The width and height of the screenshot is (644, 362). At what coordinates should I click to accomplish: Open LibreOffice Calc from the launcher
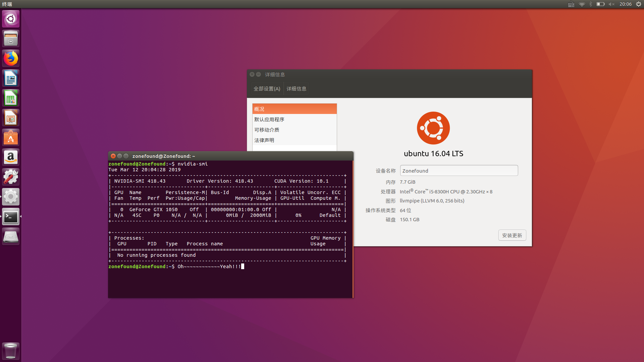11,98
